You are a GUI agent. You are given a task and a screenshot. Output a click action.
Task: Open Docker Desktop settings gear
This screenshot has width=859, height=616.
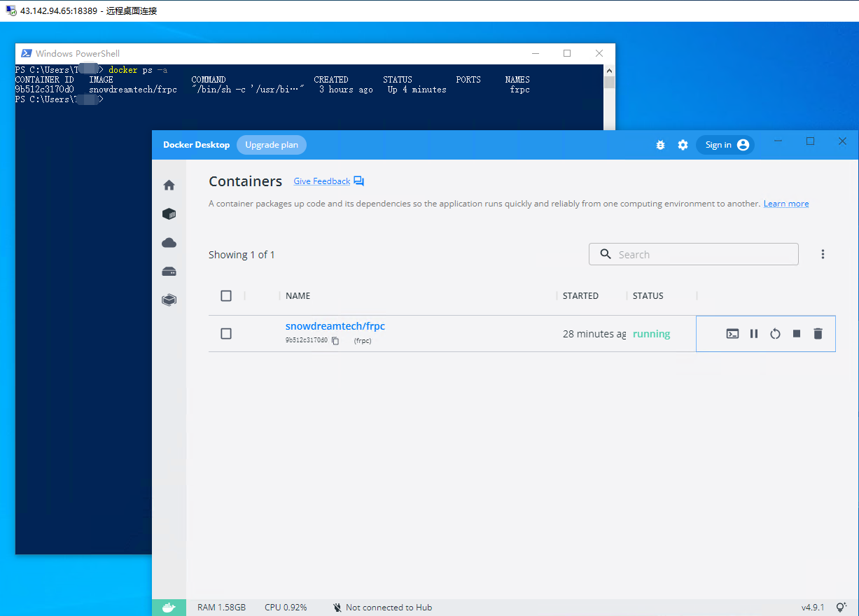click(683, 145)
